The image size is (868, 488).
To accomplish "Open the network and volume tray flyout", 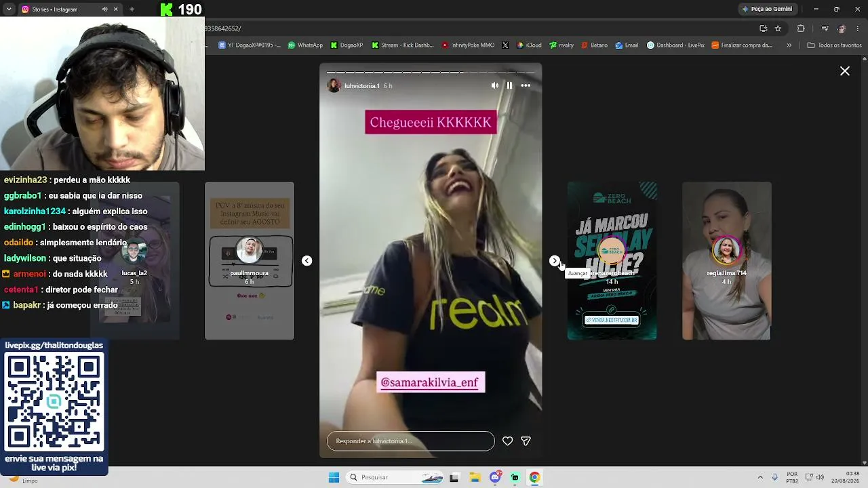I will (x=815, y=477).
